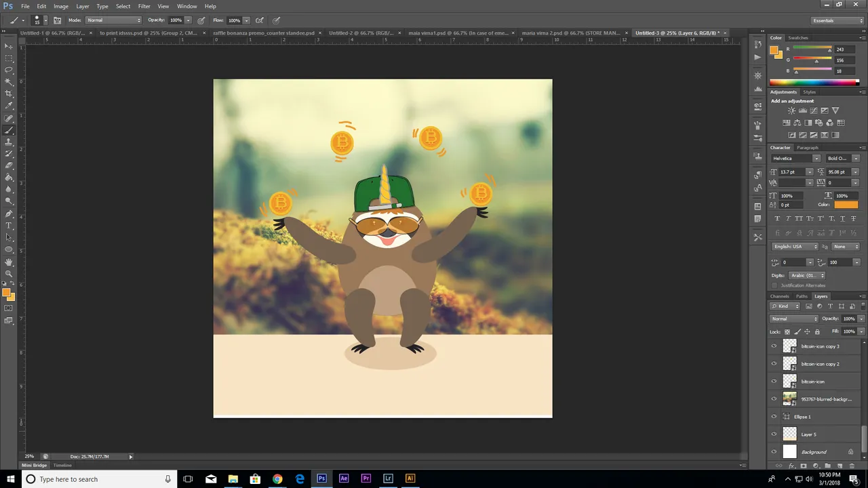Switch to the Paths tab
Viewport: 868px width, 488px height.
click(x=802, y=296)
